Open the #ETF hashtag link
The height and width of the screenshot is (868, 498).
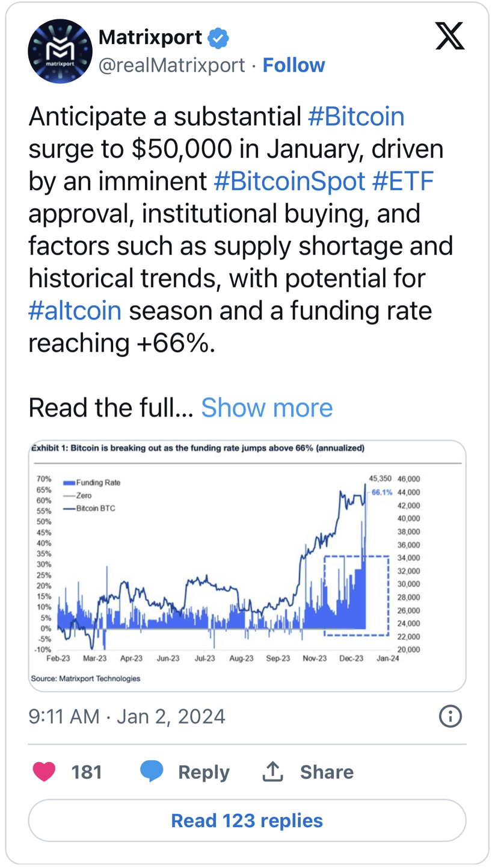click(x=403, y=181)
